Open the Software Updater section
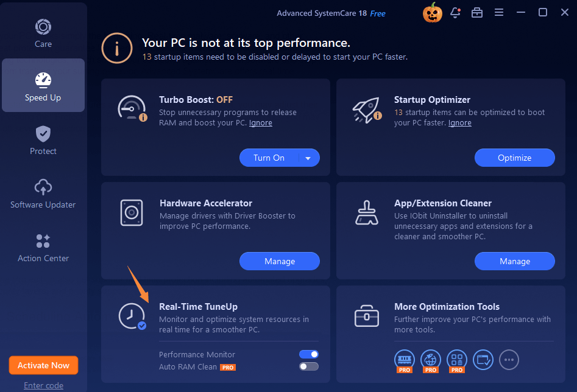Image resolution: width=577 pixels, height=392 pixels. pos(43,194)
